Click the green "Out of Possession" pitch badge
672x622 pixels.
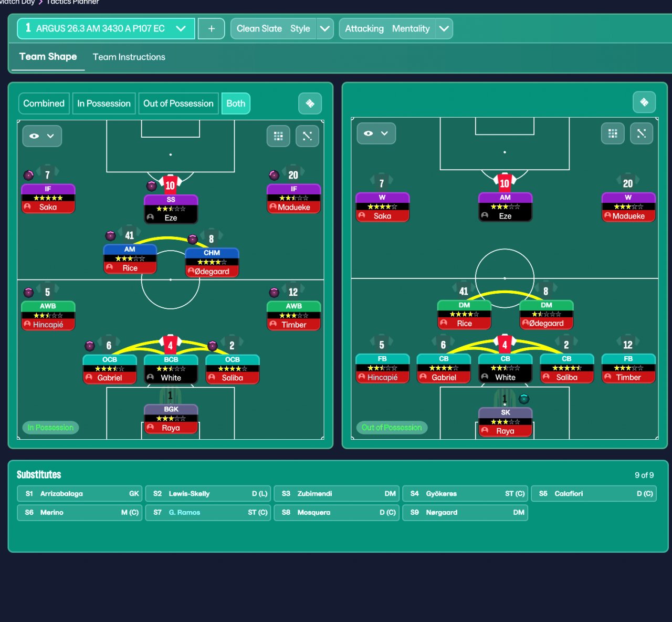[392, 428]
